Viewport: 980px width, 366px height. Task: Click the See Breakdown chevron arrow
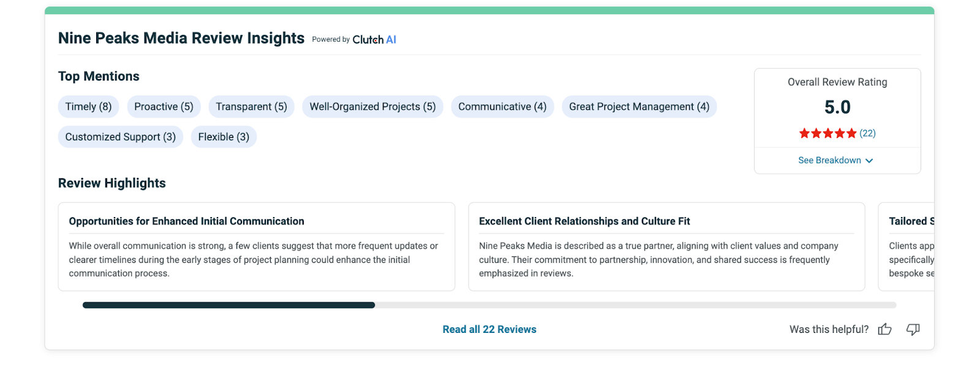coord(869,161)
